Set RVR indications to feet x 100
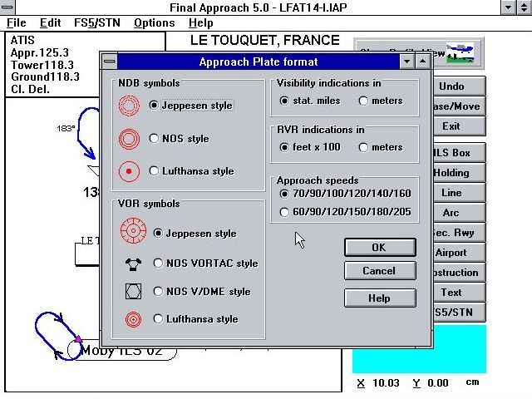Screen dimensions: 532x399 310,147
